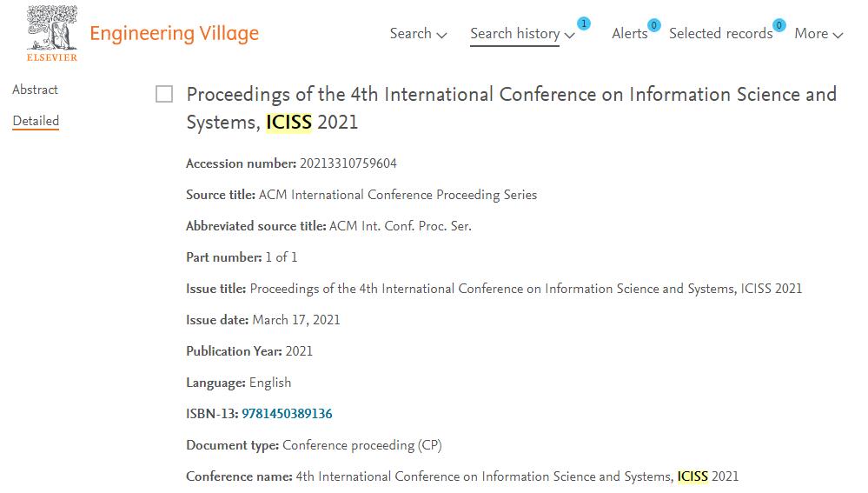Expand the chevron next to Search

(x=441, y=35)
